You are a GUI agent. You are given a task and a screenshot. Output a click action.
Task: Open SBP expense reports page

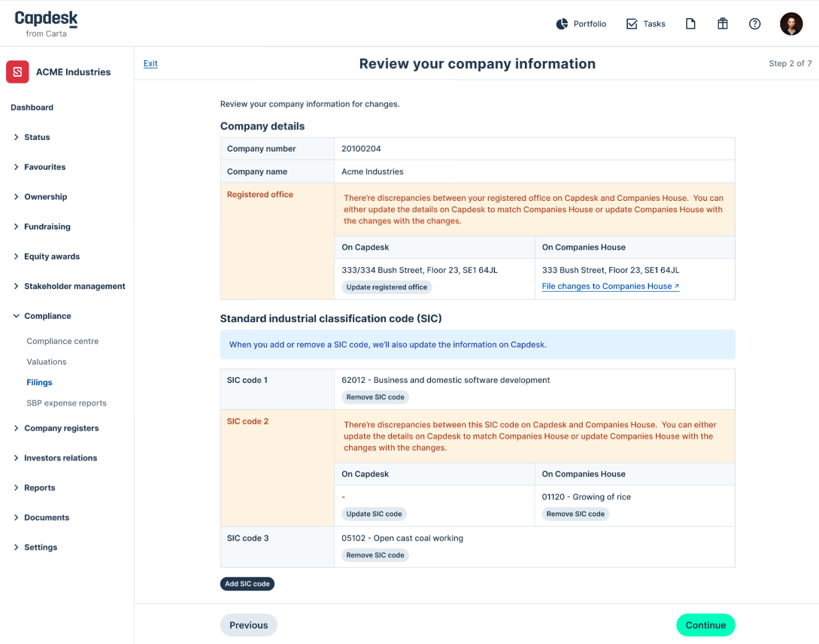tap(66, 403)
